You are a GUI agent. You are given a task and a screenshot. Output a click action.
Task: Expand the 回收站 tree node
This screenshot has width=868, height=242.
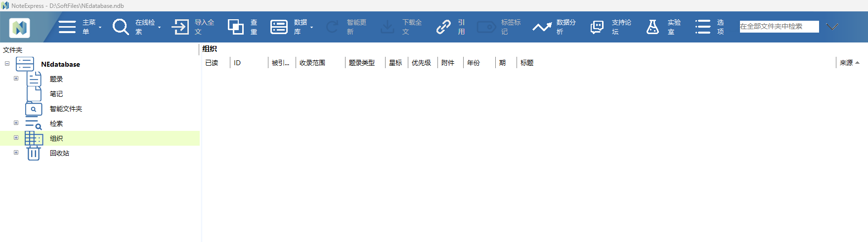point(16,153)
